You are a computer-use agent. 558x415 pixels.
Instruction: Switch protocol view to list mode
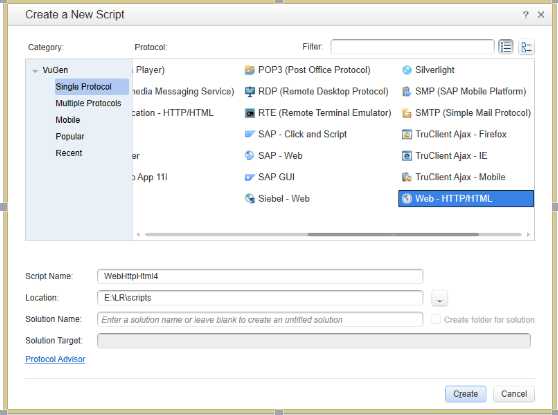point(505,47)
